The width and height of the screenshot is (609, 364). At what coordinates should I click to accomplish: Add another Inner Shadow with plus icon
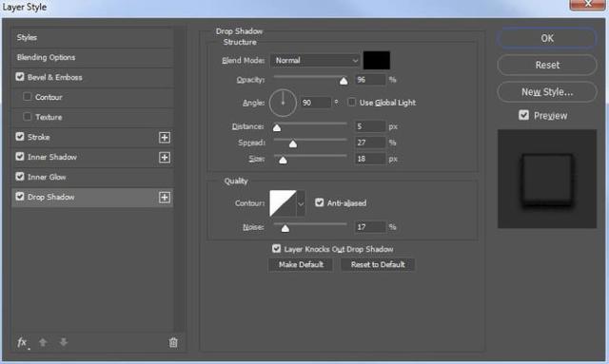165,157
